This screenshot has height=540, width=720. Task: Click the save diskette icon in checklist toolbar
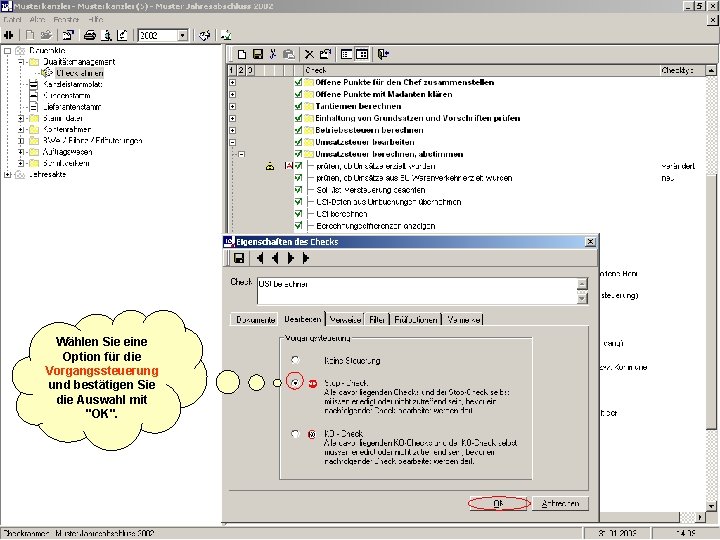tap(258, 54)
